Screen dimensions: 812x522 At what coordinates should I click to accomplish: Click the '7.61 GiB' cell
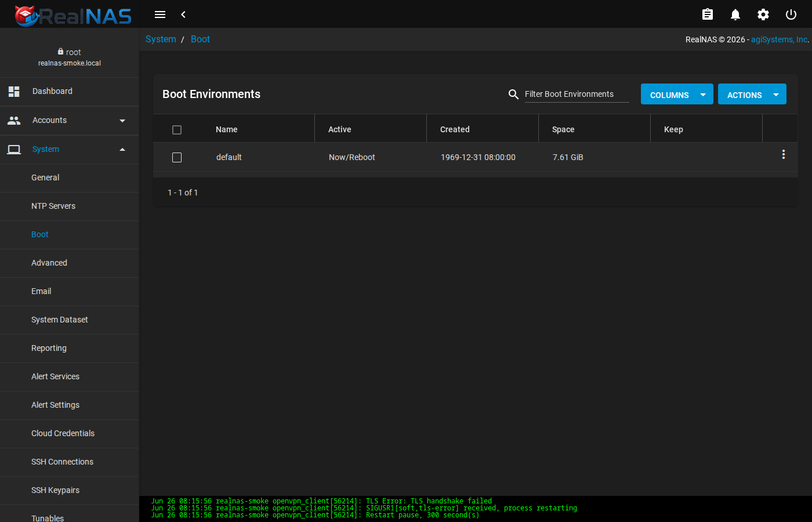[x=568, y=157]
